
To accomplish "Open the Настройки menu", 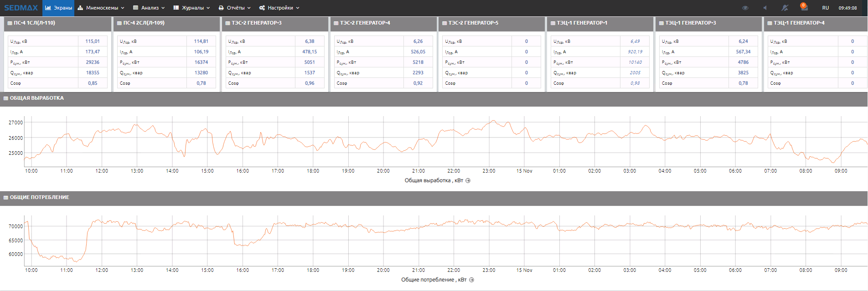I will click(279, 8).
